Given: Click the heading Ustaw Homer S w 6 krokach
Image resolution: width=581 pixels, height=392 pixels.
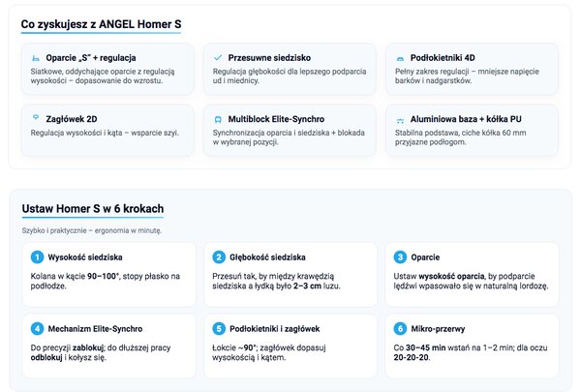Looking at the screenshot, I should pyautogui.click(x=93, y=209).
